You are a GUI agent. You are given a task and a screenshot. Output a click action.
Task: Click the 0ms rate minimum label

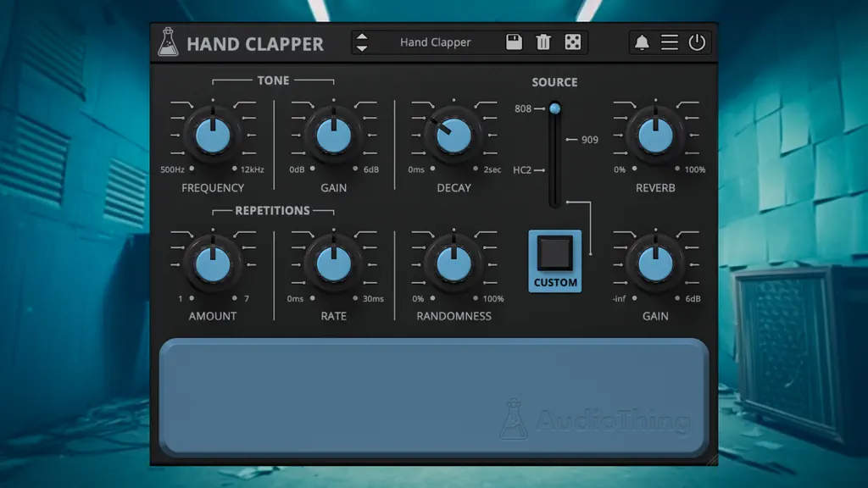(x=295, y=299)
